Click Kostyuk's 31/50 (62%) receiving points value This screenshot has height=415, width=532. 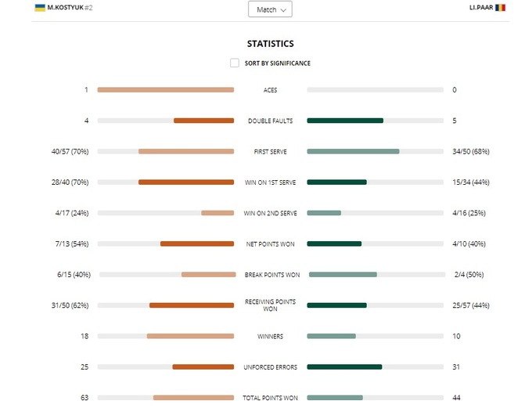click(70, 305)
